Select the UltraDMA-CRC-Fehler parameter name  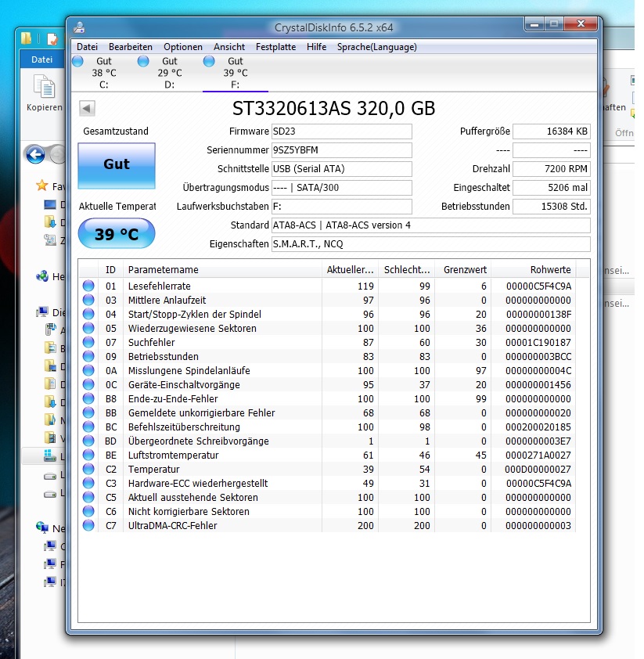173,525
